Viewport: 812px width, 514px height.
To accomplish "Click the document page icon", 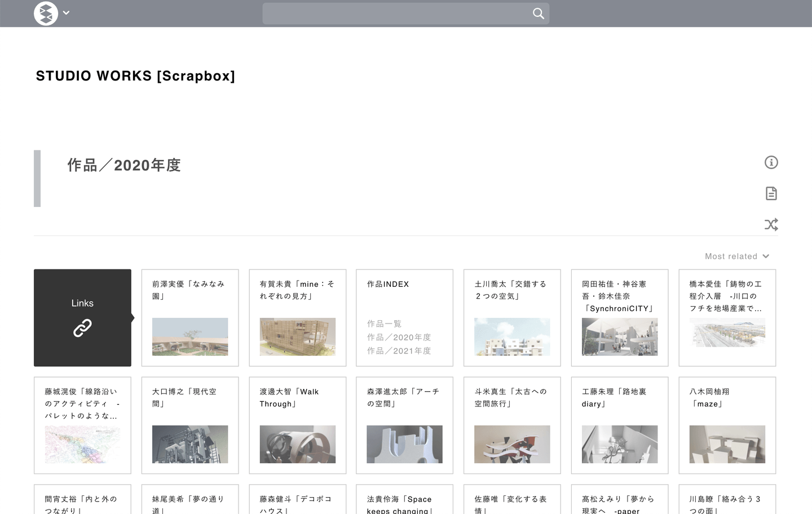I will tap(771, 193).
